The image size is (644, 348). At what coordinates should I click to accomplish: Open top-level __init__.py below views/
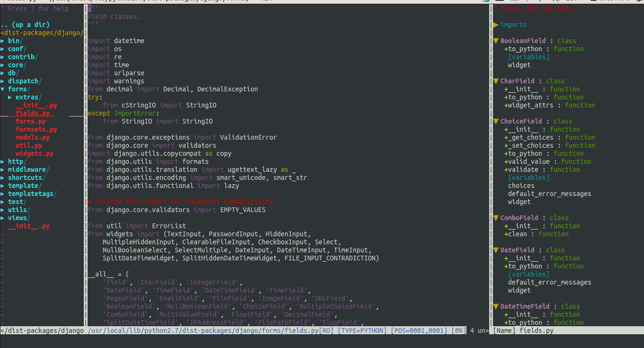29,226
